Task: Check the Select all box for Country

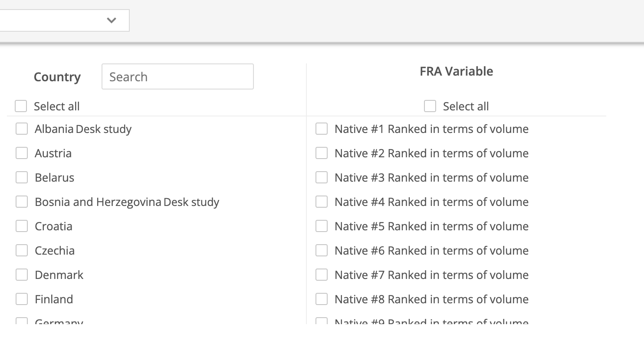Action: click(x=20, y=106)
